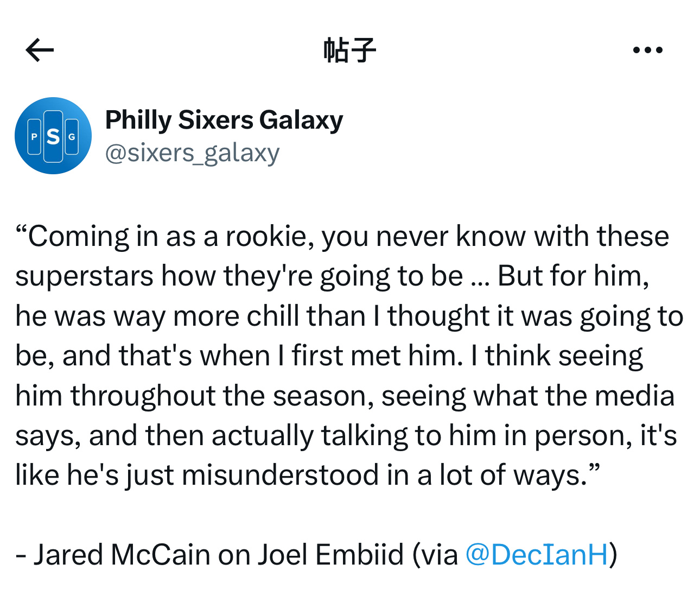Click the small P in the avatar logo
The image size is (700, 608).
coord(34,137)
